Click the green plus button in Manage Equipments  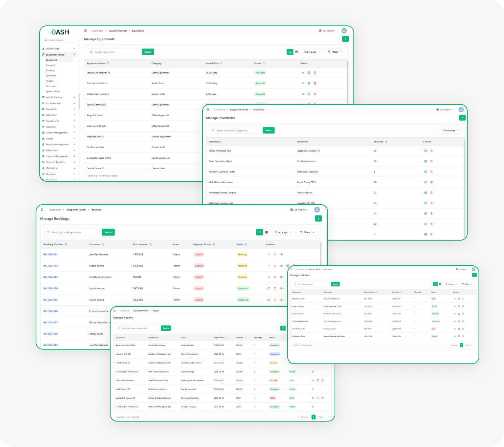(345, 39)
